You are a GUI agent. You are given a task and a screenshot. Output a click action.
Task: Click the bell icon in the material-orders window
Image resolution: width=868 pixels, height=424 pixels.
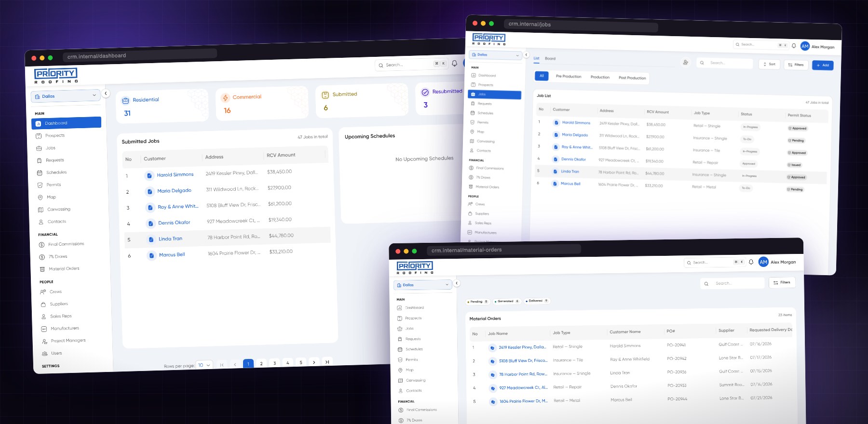tap(751, 262)
